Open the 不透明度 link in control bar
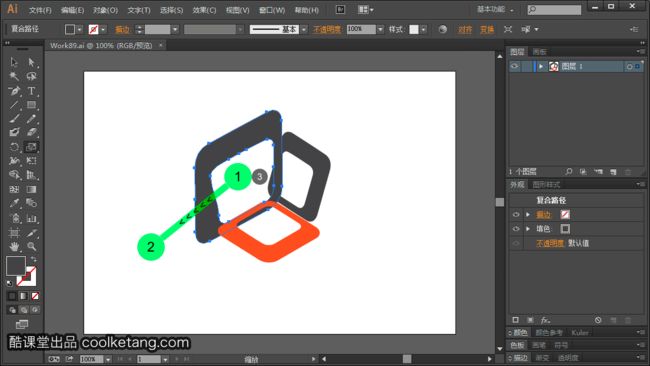This screenshot has width=650, height=366. tap(327, 29)
